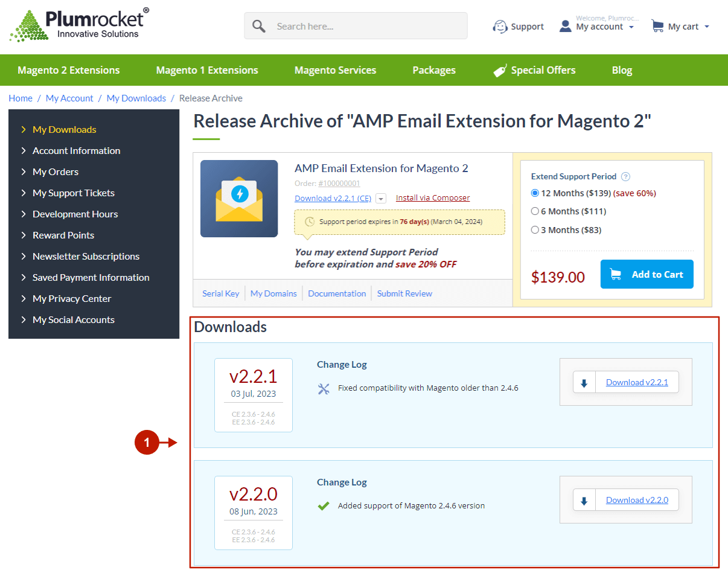This screenshot has height=570, width=728.
Task: Open Magento 1 Extensions menu
Action: 207,70
